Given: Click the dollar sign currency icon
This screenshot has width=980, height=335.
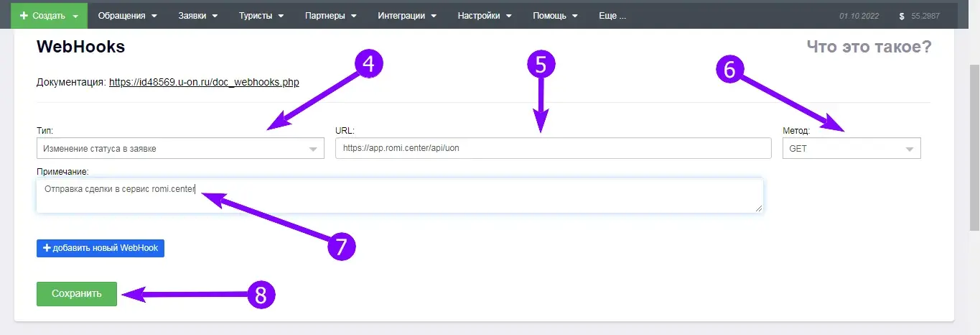Looking at the screenshot, I should [x=902, y=15].
